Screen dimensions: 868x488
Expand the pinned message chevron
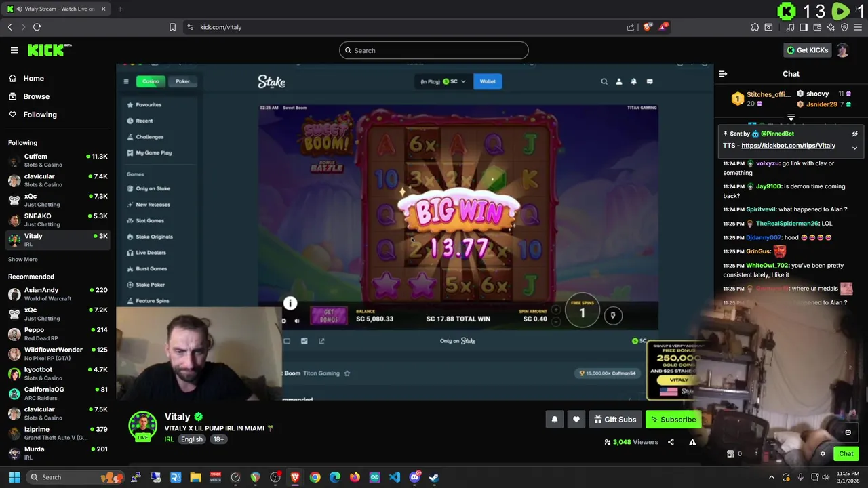pyautogui.click(x=854, y=148)
